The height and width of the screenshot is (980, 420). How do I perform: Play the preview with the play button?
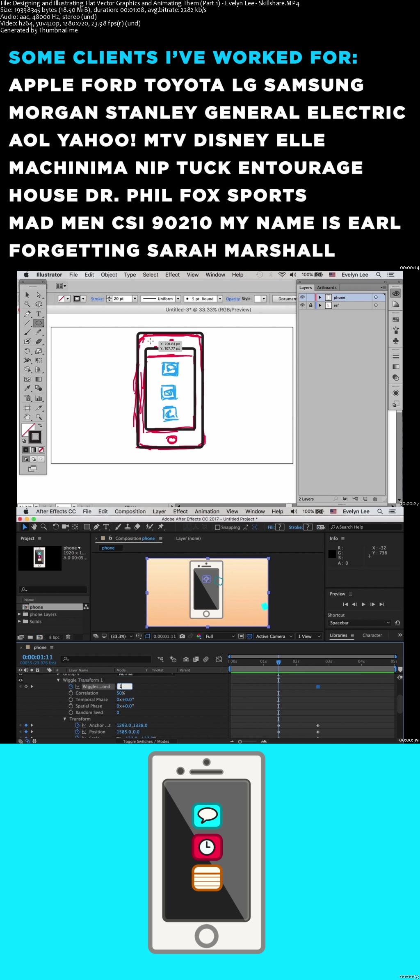[x=363, y=604]
